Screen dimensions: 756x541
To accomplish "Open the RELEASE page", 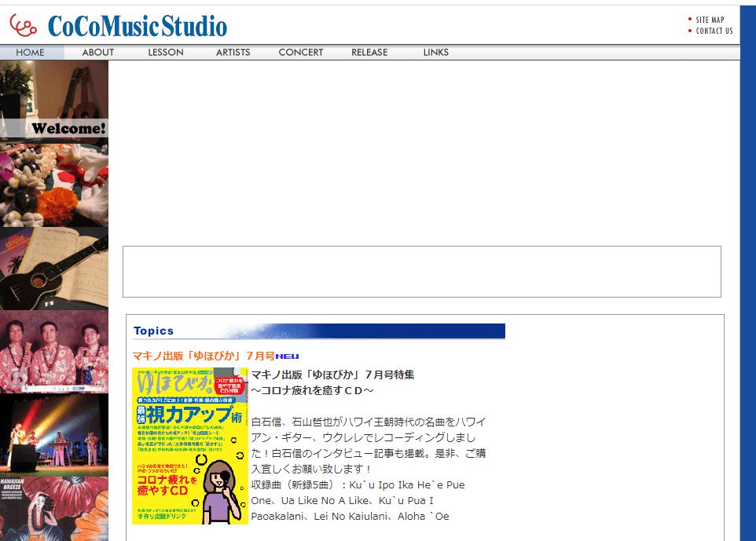I will 369,53.
